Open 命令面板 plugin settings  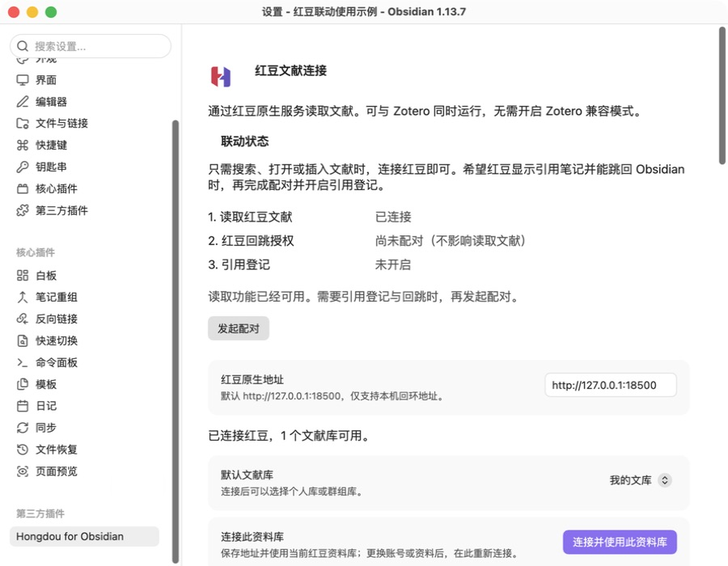click(x=84, y=363)
